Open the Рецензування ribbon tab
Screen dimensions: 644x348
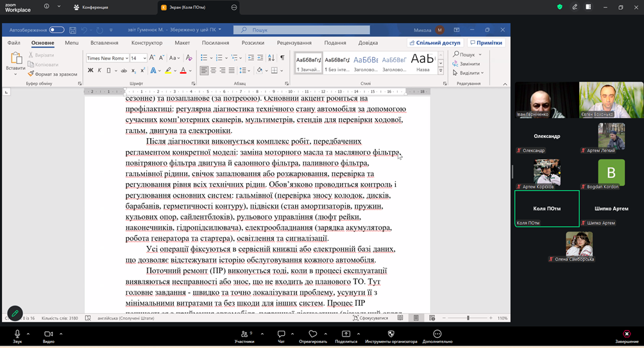pos(294,43)
